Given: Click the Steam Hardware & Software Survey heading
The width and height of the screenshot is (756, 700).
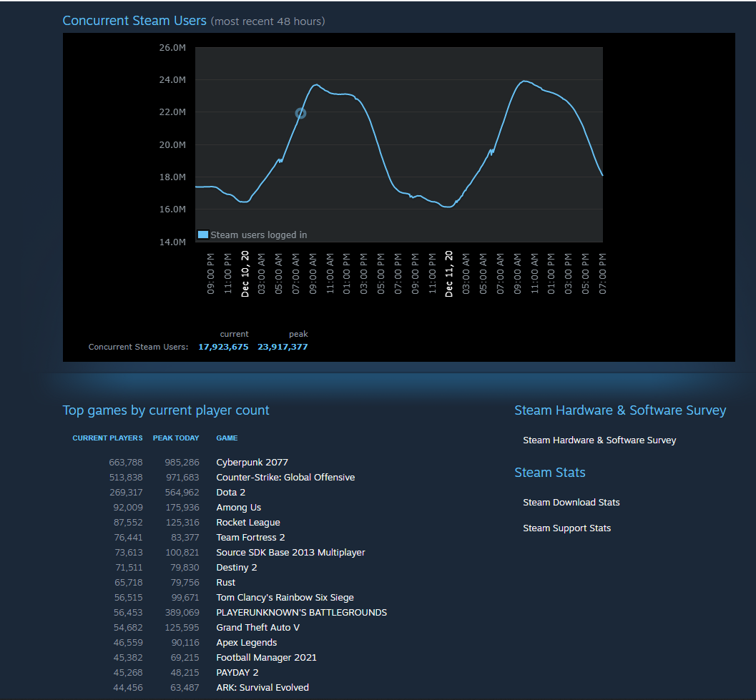Looking at the screenshot, I should click(620, 410).
